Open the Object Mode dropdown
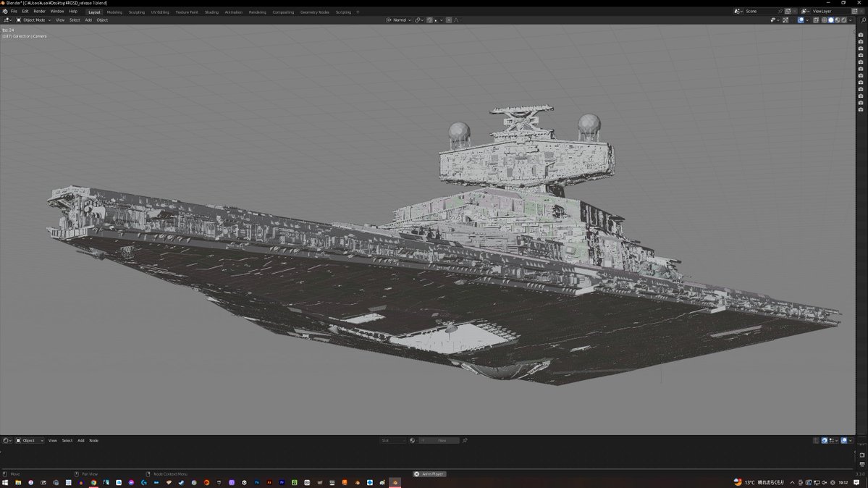This screenshot has width=868, height=488. (x=33, y=20)
